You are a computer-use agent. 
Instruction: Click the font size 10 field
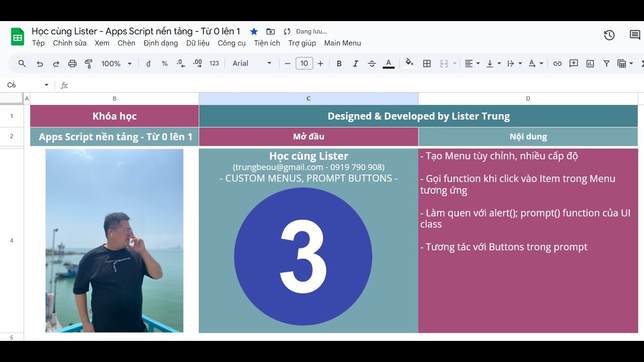(x=304, y=63)
